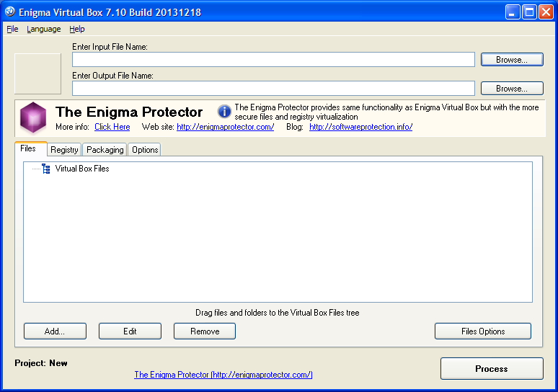Click the Process button
The height and width of the screenshot is (392, 558).
pyautogui.click(x=492, y=368)
